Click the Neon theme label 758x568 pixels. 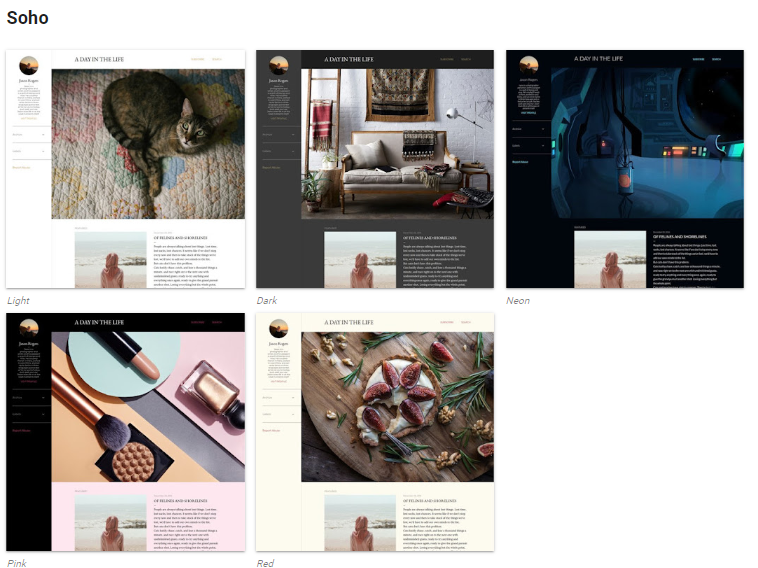pyautogui.click(x=518, y=301)
